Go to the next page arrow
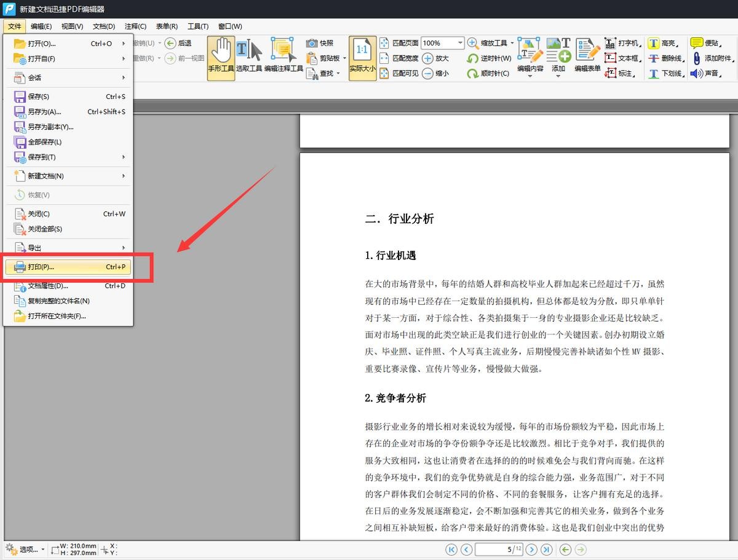 click(x=532, y=550)
